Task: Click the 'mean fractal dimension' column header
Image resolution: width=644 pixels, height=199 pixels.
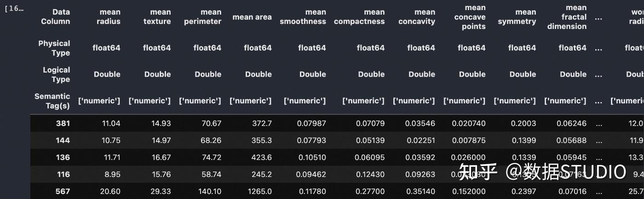Action: [567, 17]
